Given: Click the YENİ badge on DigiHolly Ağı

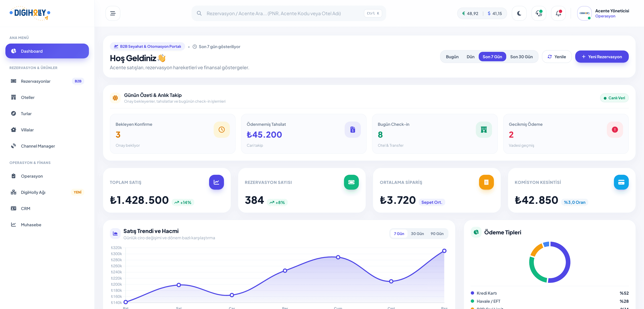Looking at the screenshot, I should click(x=78, y=192).
